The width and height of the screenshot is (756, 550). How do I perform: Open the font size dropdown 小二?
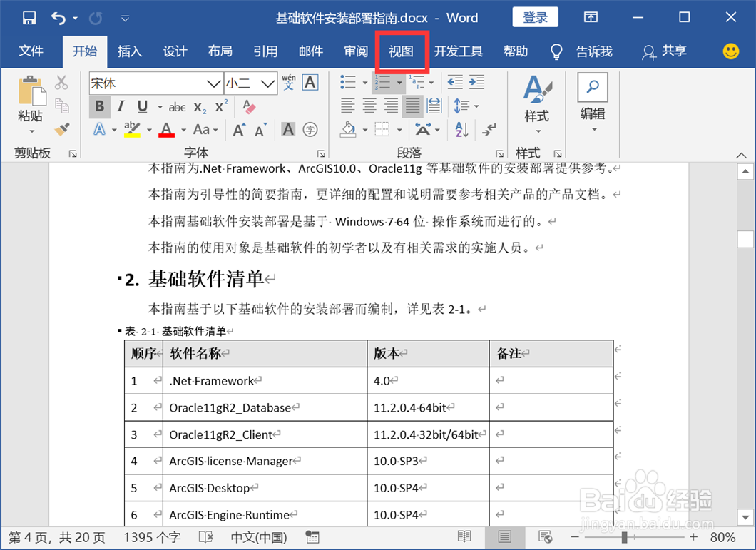coord(267,83)
